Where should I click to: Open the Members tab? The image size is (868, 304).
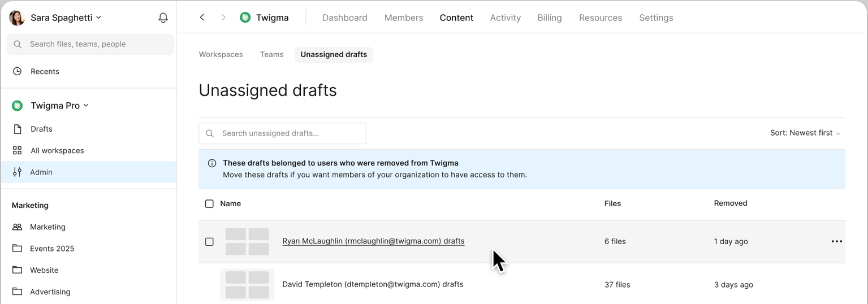tap(404, 18)
